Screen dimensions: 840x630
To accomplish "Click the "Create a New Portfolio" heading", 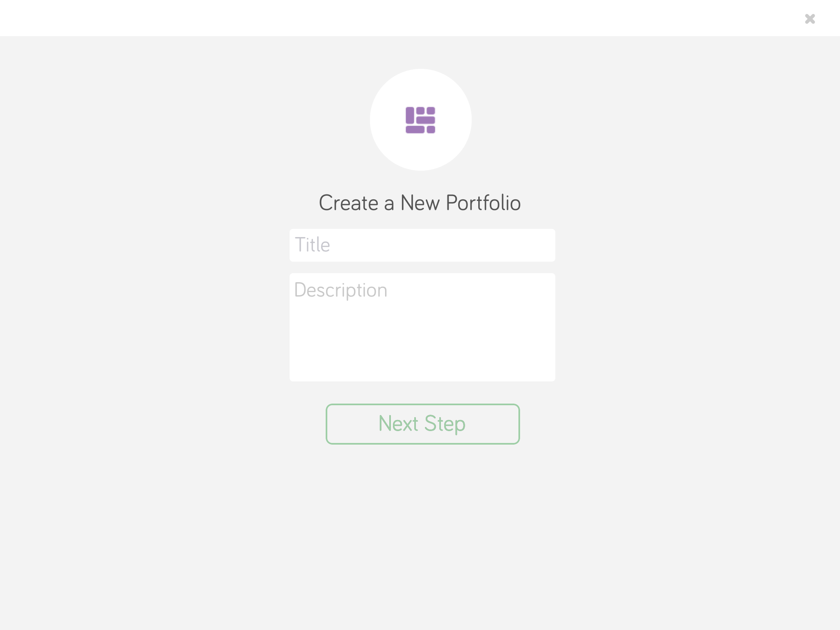I will [420, 203].
